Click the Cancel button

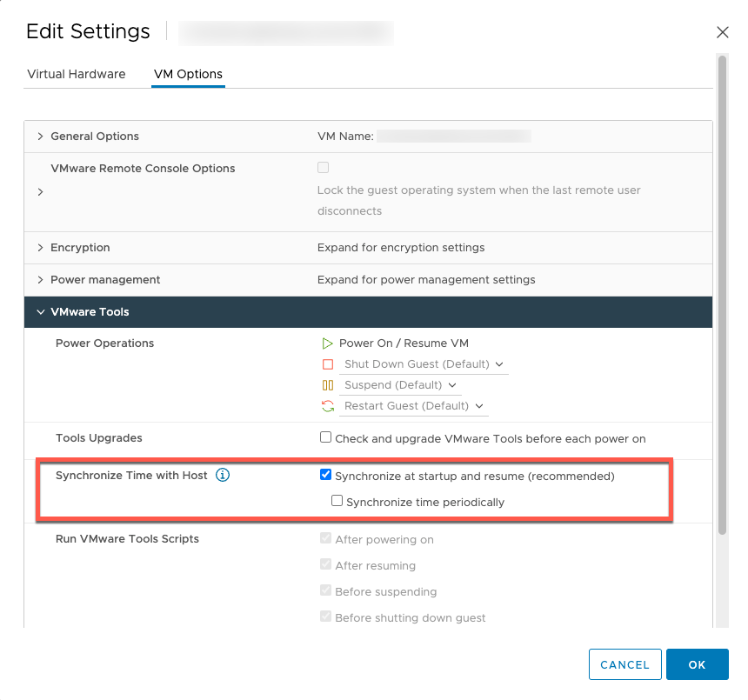[624, 664]
